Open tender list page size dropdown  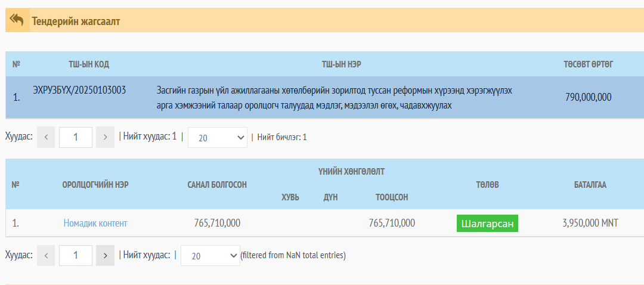[x=218, y=138]
